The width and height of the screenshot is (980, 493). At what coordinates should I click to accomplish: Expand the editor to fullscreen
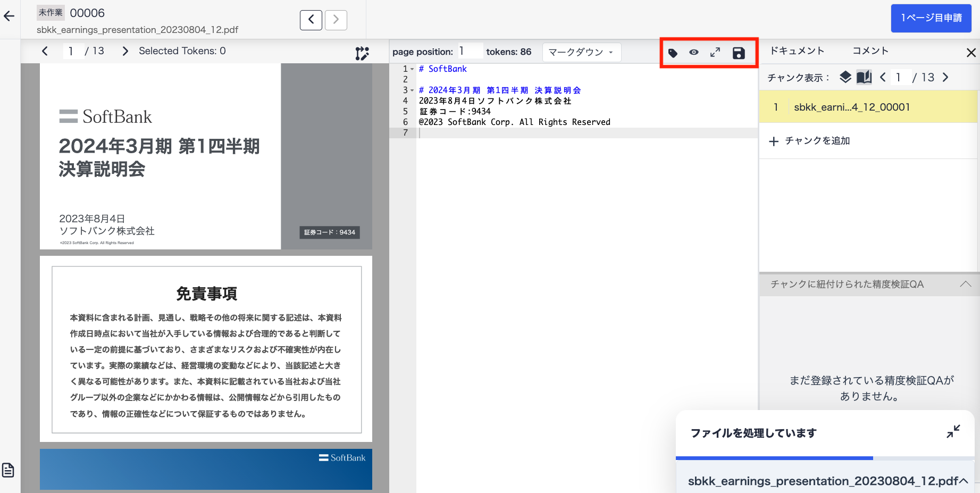(715, 52)
